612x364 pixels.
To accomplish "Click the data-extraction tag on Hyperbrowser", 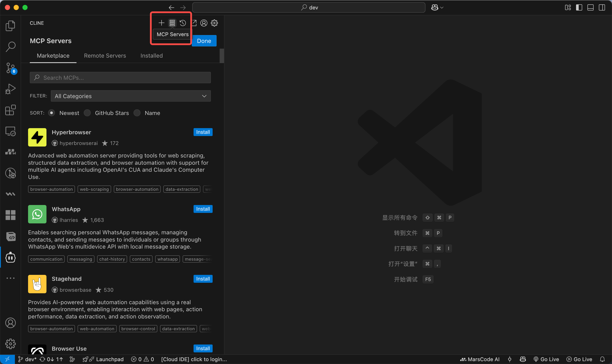I will pyautogui.click(x=182, y=189).
